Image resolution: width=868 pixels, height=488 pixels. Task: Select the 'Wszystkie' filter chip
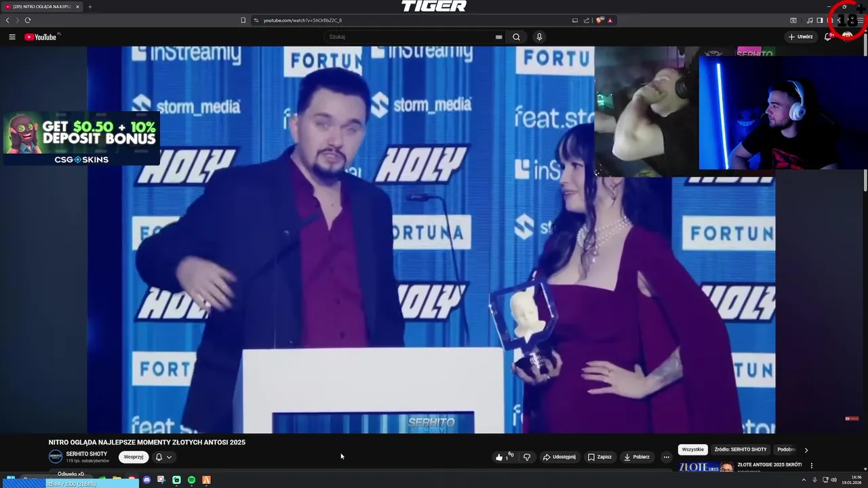tap(692, 449)
